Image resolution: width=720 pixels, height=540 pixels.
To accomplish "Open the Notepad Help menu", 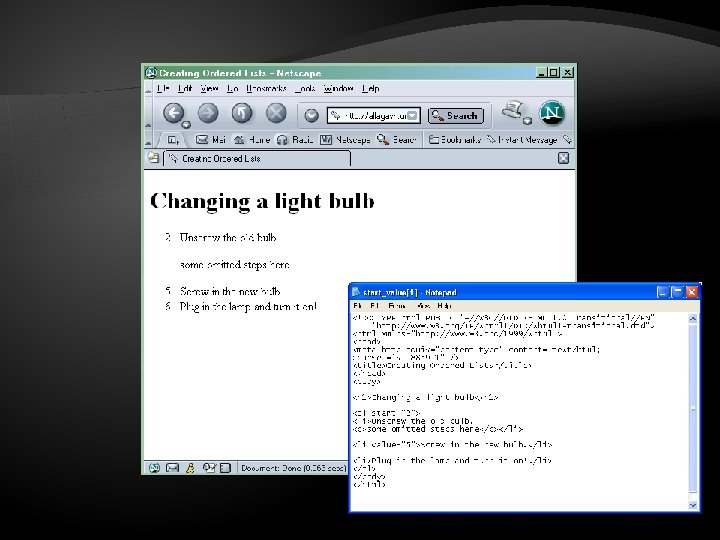I will click(444, 305).
